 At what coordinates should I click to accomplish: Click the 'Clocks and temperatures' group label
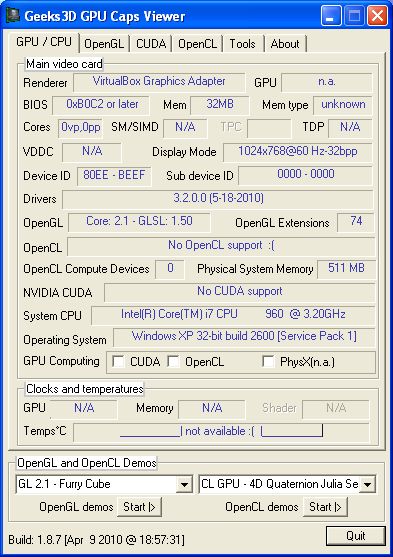[x=85, y=389]
